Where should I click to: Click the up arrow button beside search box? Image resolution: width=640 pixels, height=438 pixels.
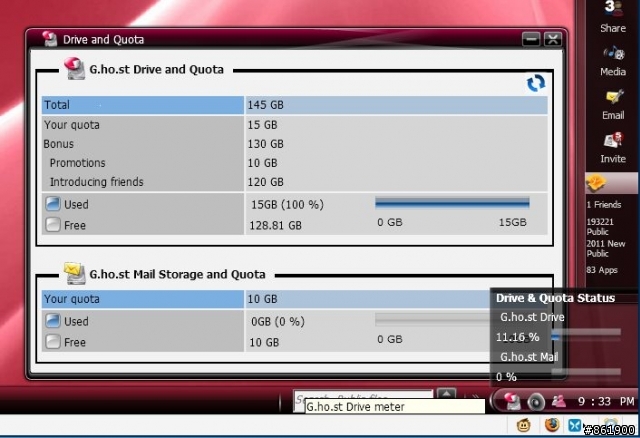446,394
